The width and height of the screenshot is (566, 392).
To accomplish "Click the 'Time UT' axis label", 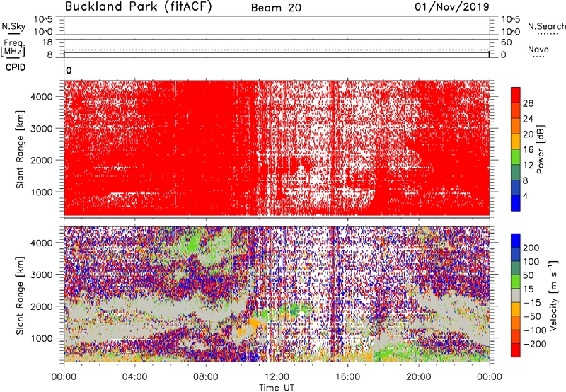I will click(277, 388).
